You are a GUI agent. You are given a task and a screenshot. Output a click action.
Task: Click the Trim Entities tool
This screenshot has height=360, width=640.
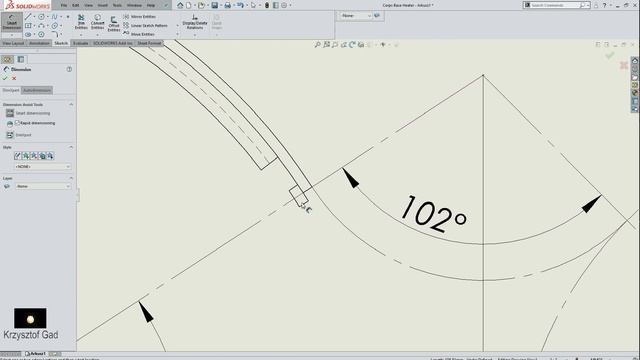81,22
